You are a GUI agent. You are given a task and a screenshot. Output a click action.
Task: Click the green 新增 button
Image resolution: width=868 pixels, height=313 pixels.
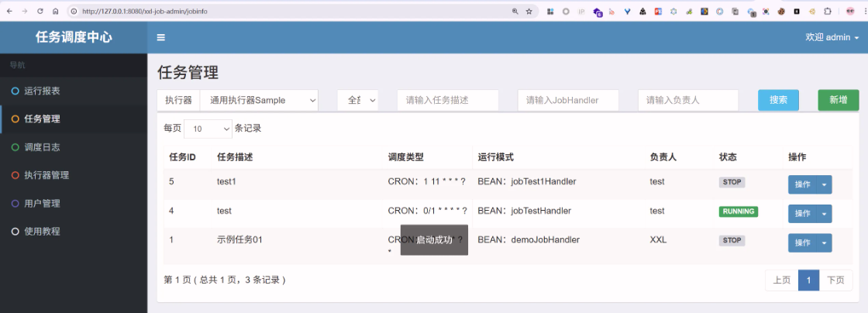(x=838, y=100)
